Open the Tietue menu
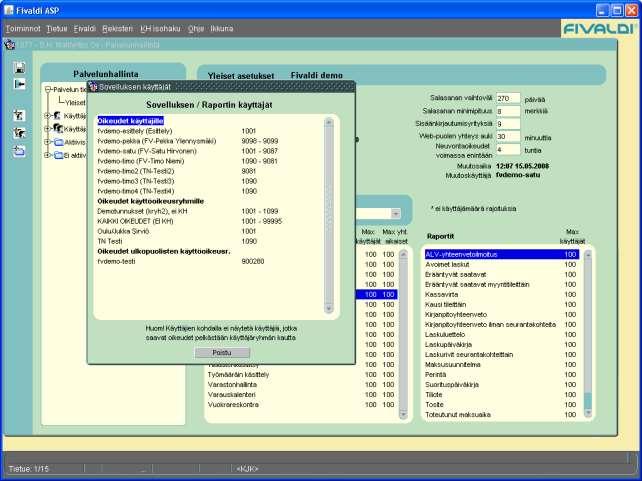The height and width of the screenshot is (481, 642). pyautogui.click(x=57, y=29)
